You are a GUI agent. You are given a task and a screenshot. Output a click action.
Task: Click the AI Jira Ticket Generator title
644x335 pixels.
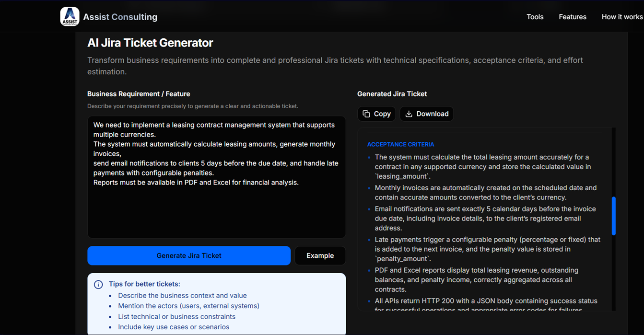(x=150, y=43)
